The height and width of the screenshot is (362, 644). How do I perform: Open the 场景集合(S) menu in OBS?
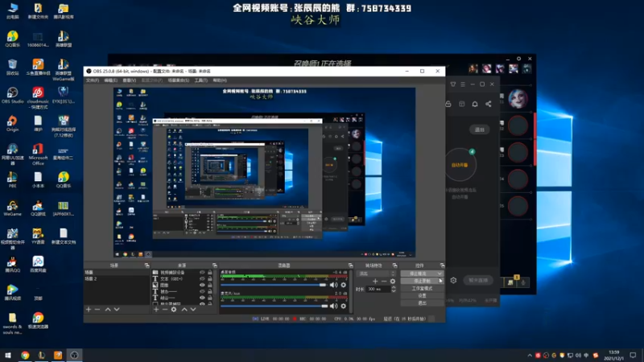(x=179, y=80)
